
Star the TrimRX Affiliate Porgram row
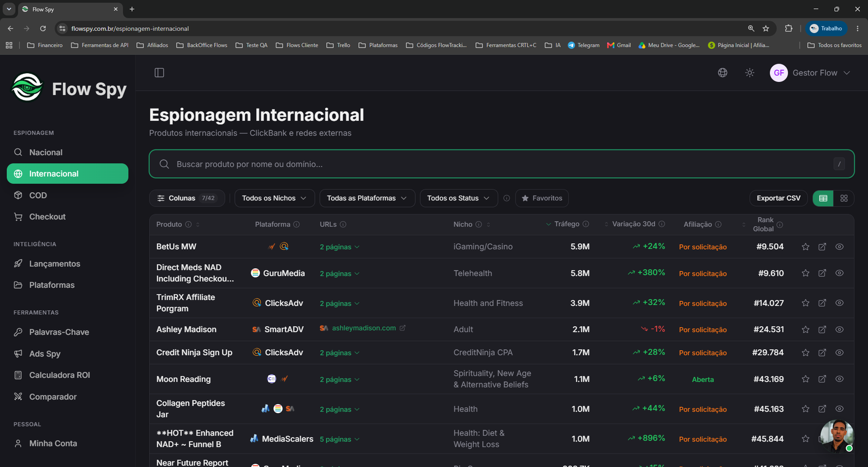click(806, 303)
